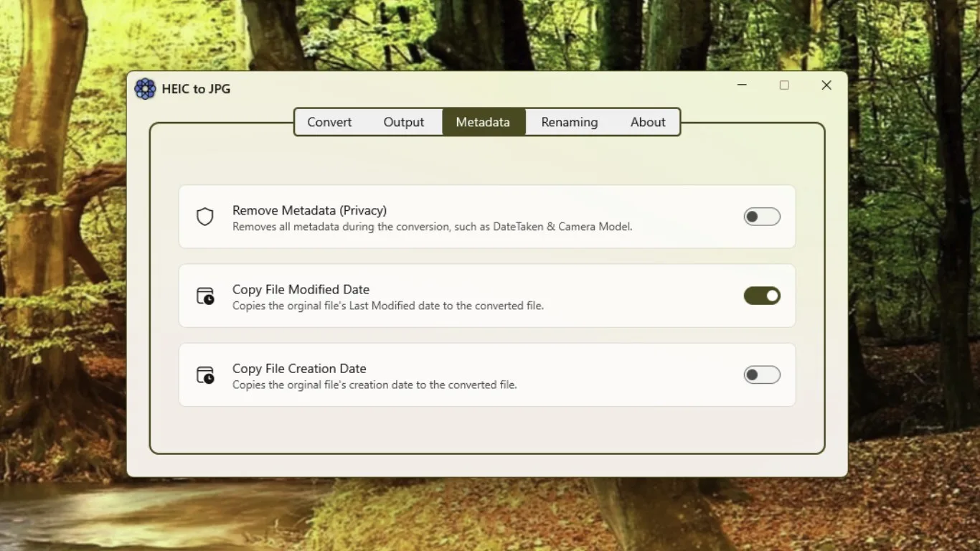Viewport: 980px width, 551px height.
Task: Turn off the Copy File Modified Date switch
Action: click(762, 296)
